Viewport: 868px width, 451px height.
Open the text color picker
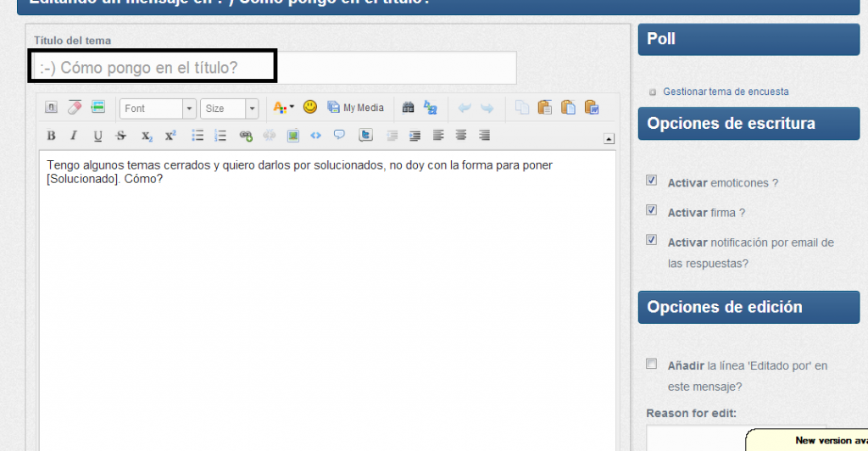pos(283,108)
